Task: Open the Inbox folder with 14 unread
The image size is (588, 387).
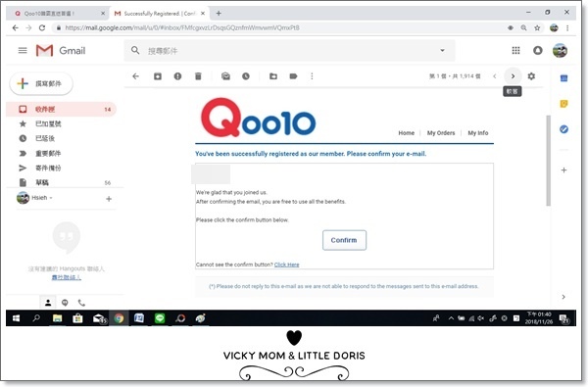Action: click(61, 109)
